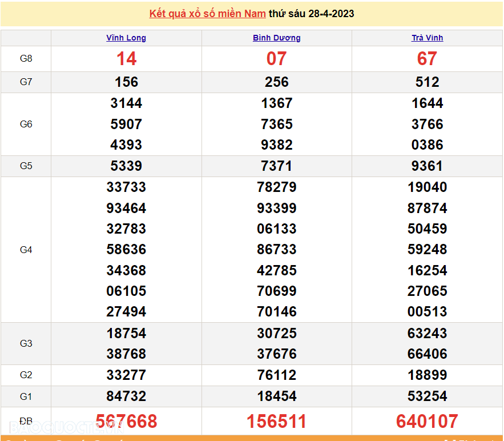Viewport: 504px width, 441px height.
Task: Open the Kết quả xổ số miền Nam link
Action: click(x=207, y=14)
